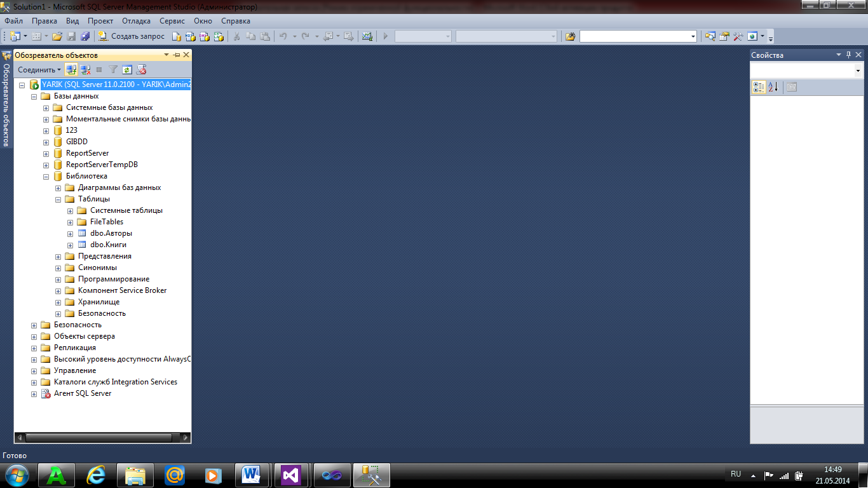Open Internet Explorer from the taskbar
Viewport: 868px width, 488px height.
96,475
